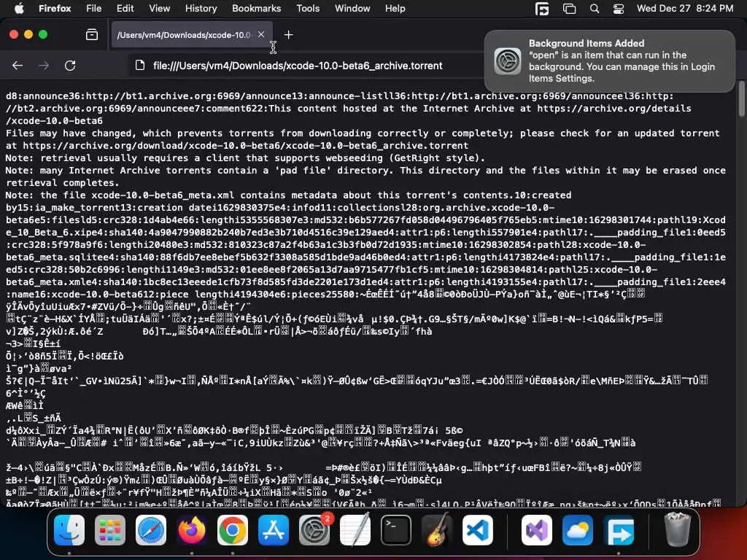The height and width of the screenshot is (560, 747).
Task: Open System Settings from the Dock
Action: pyautogui.click(x=314, y=530)
